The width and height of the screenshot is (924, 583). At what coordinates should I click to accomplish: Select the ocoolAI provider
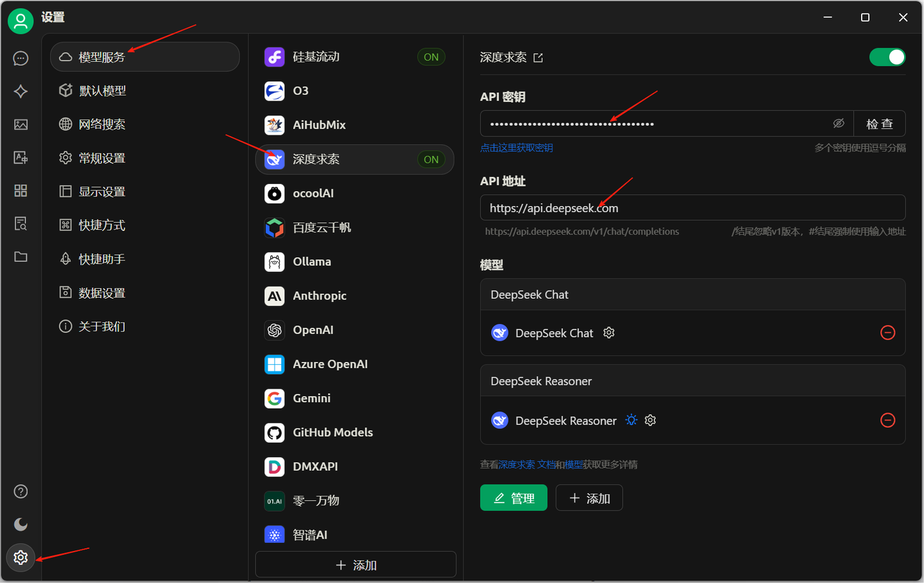pyautogui.click(x=355, y=193)
